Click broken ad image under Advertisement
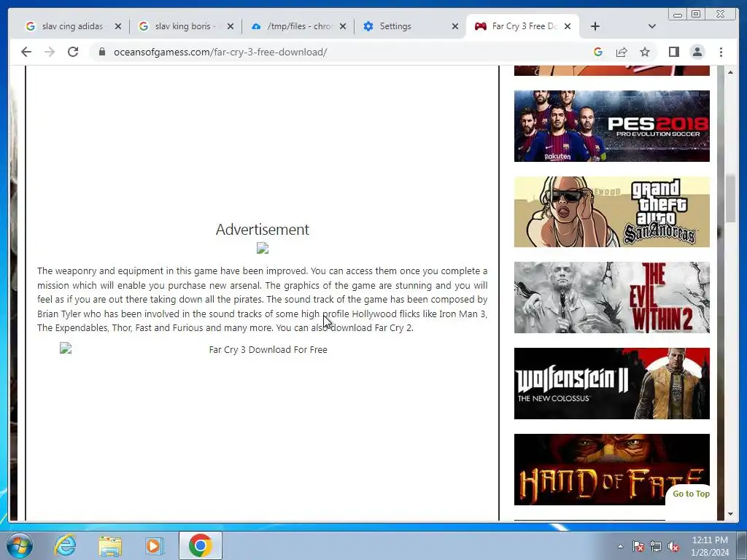Screen dimensions: 747x560 click(x=263, y=248)
